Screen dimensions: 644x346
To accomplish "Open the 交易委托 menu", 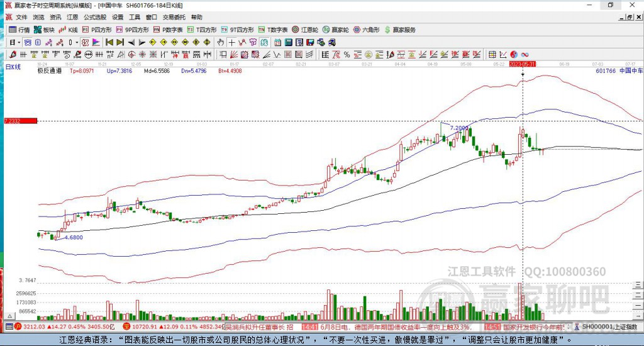I will 174,17.
